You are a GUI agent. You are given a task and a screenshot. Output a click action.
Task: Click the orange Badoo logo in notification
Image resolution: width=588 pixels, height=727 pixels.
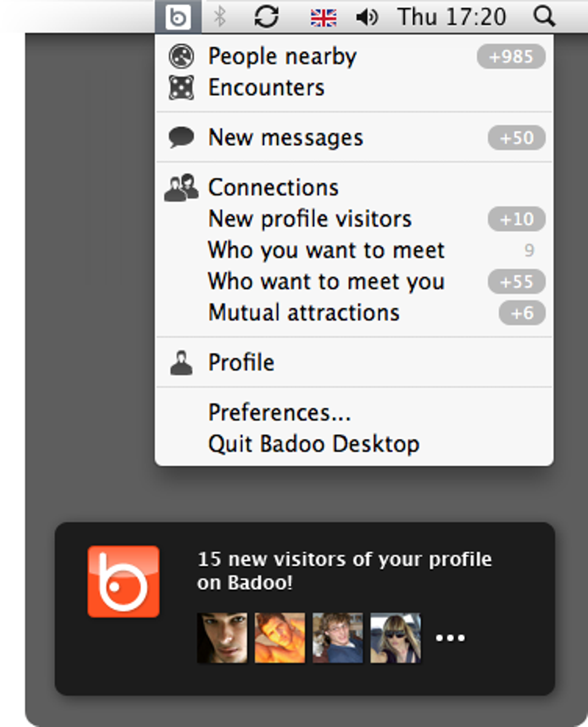[123, 581]
